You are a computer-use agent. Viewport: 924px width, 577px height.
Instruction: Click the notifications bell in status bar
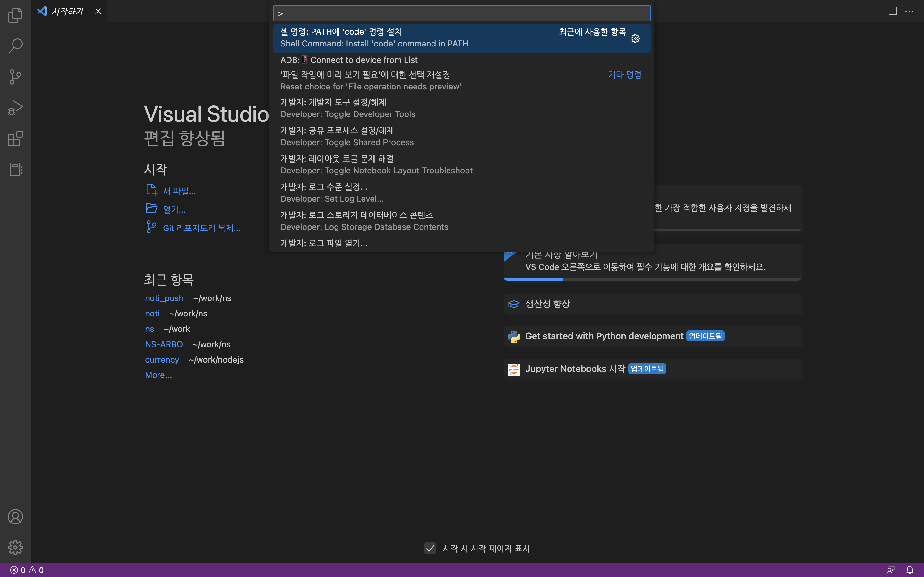pyautogui.click(x=910, y=570)
